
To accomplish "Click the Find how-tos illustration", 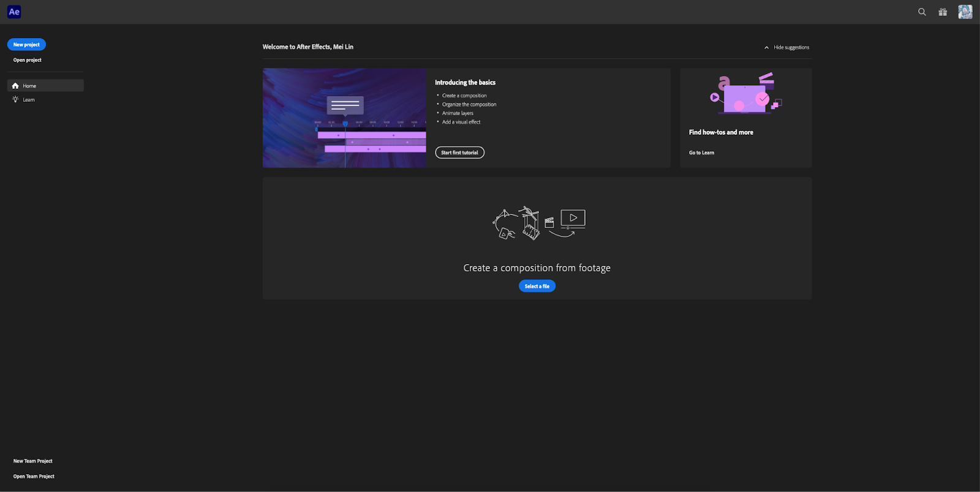I will (746, 94).
